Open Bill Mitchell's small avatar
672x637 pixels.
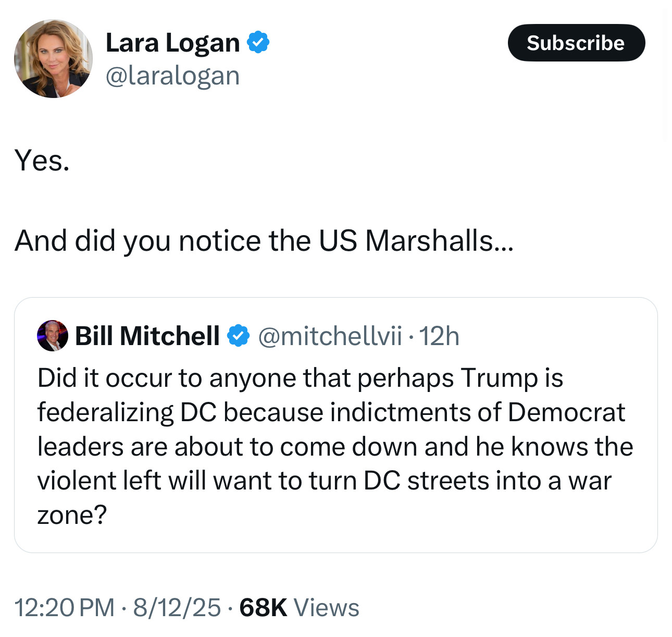(x=53, y=336)
